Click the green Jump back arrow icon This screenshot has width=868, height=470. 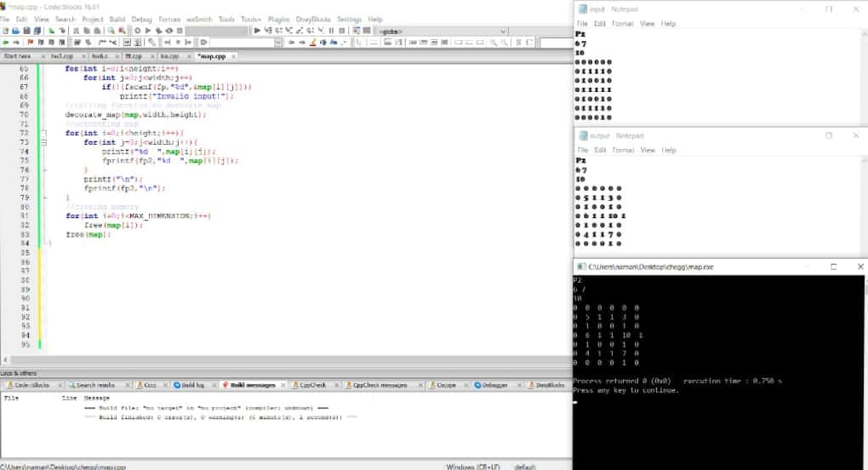pyautogui.click(x=5, y=43)
